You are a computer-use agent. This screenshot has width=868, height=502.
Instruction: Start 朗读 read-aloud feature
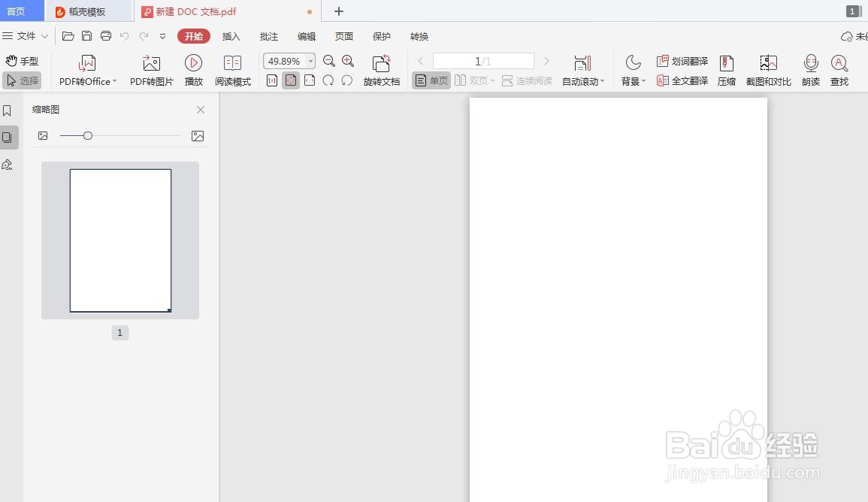click(811, 69)
